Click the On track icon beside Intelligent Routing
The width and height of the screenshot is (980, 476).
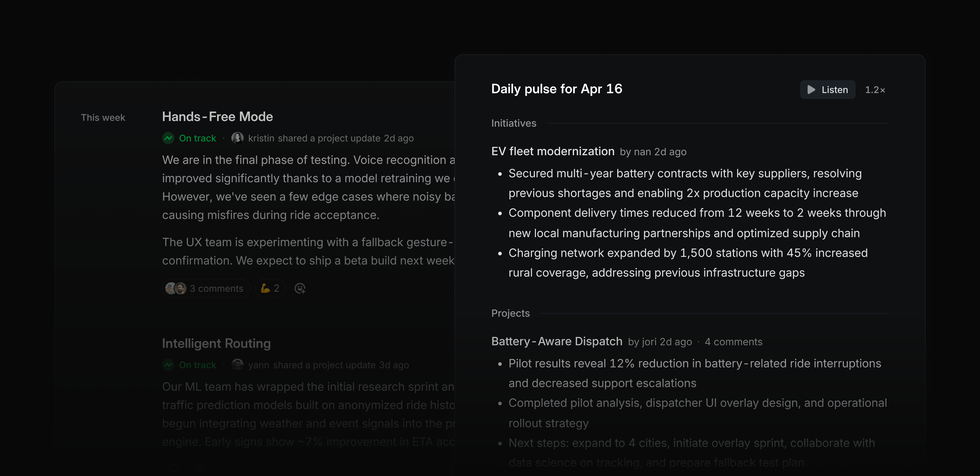pyautogui.click(x=168, y=365)
